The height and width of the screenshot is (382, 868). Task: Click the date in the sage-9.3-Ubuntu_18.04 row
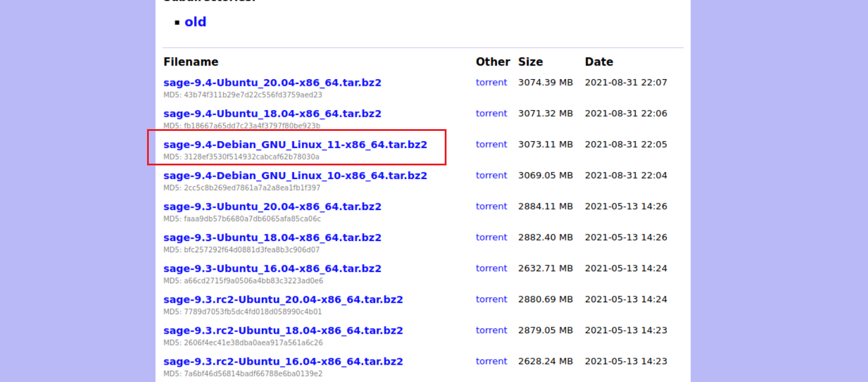[626, 237]
